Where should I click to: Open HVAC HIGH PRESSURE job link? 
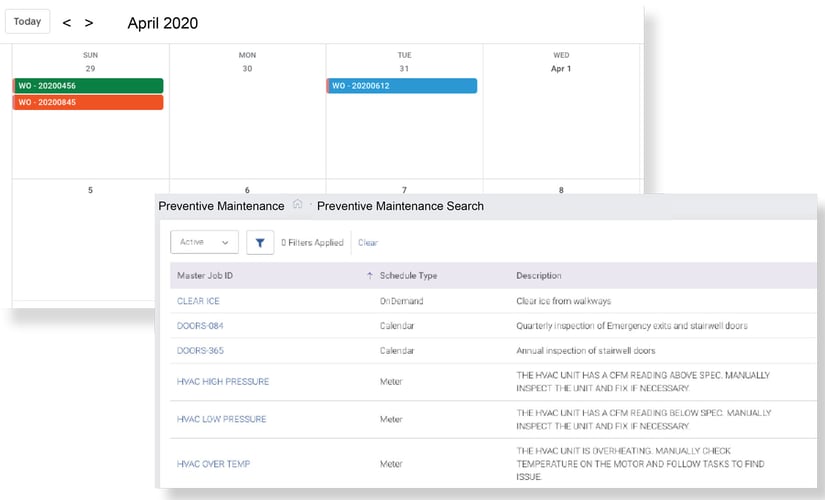(x=222, y=382)
